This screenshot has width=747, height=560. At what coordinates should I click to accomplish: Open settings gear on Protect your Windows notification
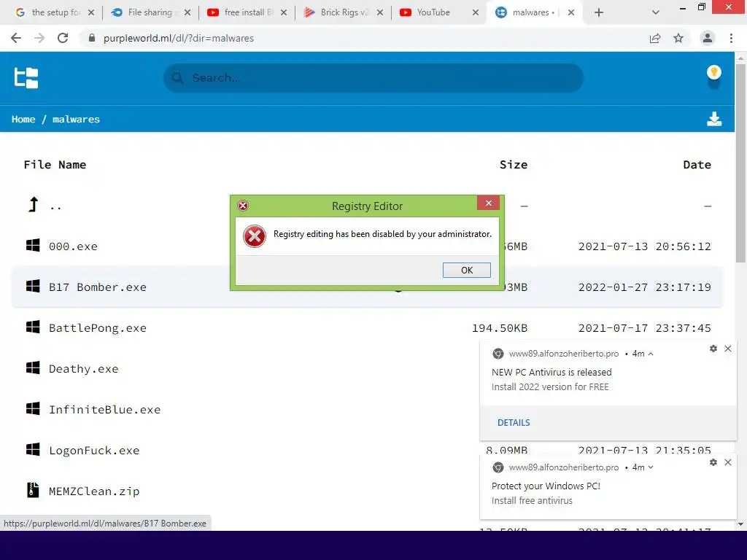coord(713,462)
